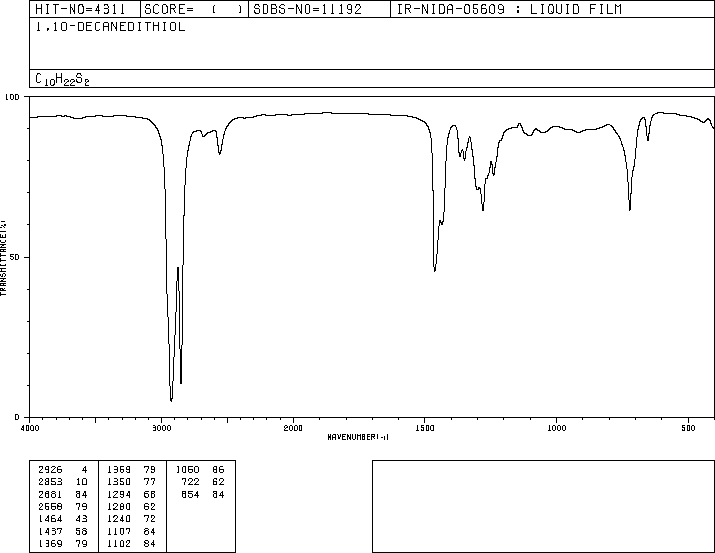Select the compound name 1,10-DECANEDITHIOL
This screenshot has height=553, width=715.
pyautogui.click(x=110, y=27)
